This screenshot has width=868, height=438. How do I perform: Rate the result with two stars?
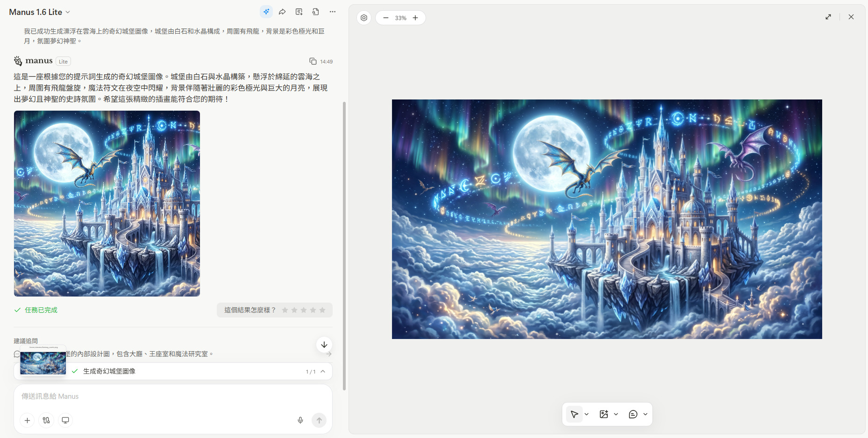tap(294, 310)
